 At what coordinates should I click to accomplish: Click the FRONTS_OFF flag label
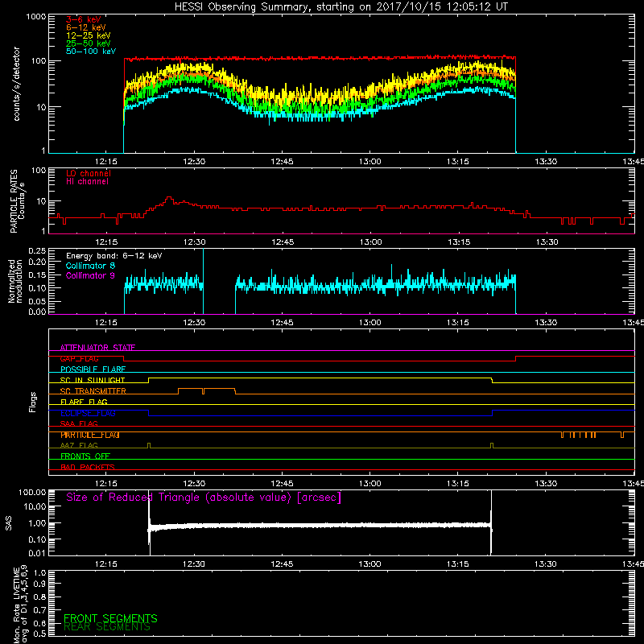pyautogui.click(x=85, y=456)
